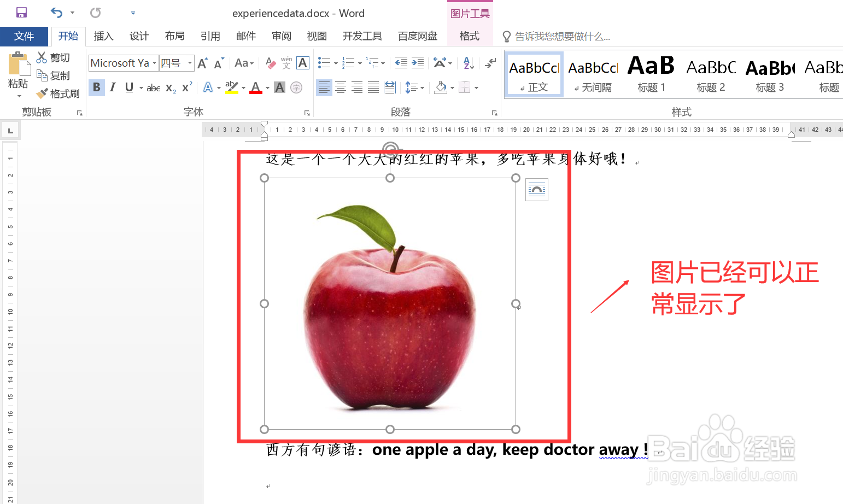843x504 pixels.
Task: Switch to the 插入 (Insert) tab
Action: (103, 36)
